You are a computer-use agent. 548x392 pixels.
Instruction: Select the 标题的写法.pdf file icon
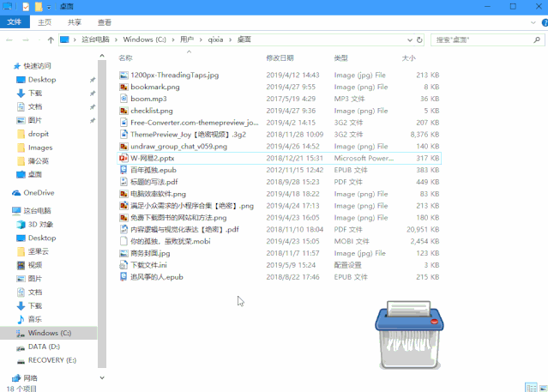click(x=123, y=183)
